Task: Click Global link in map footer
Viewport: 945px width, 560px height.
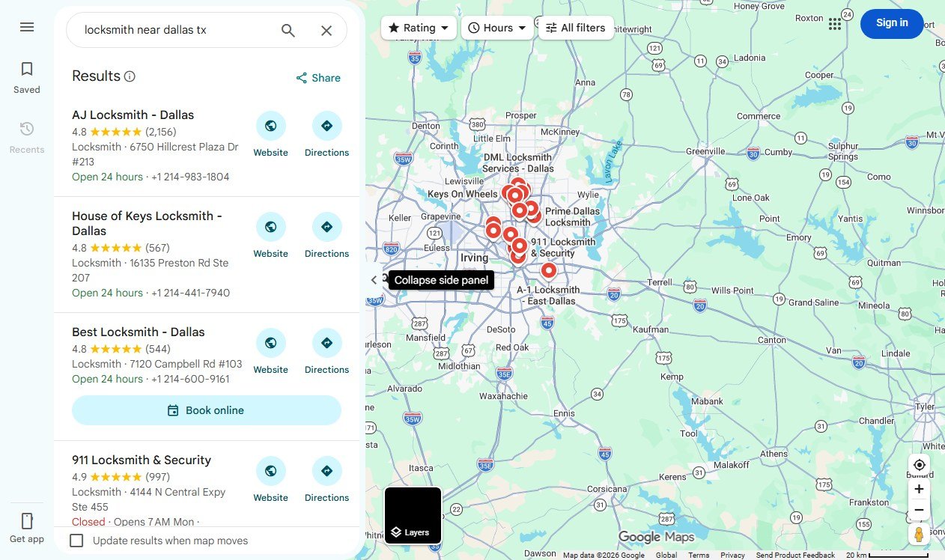Action: tap(666, 555)
